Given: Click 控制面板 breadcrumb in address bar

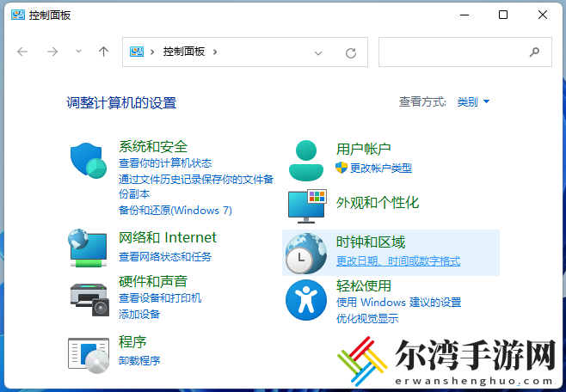Looking at the screenshot, I should (x=184, y=52).
